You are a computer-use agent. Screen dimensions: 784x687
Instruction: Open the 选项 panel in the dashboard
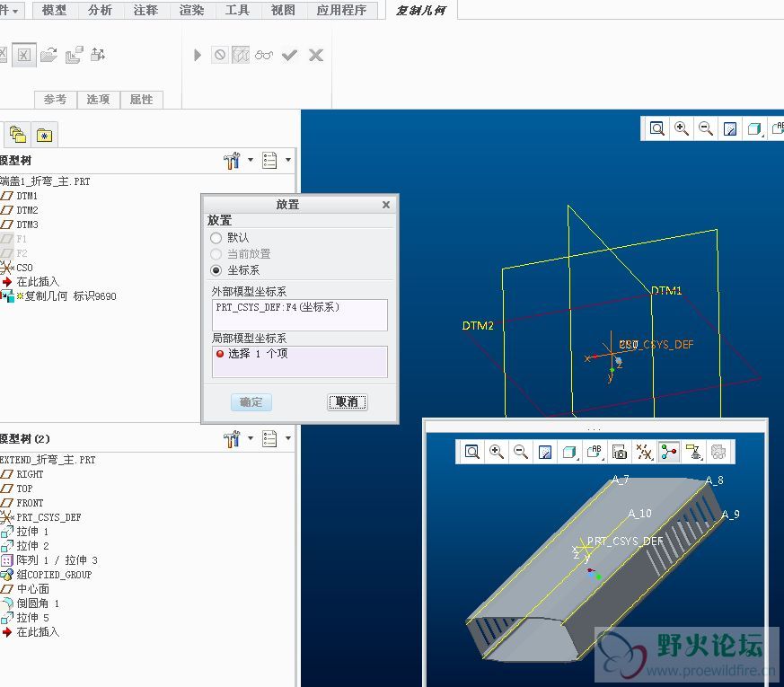click(98, 100)
